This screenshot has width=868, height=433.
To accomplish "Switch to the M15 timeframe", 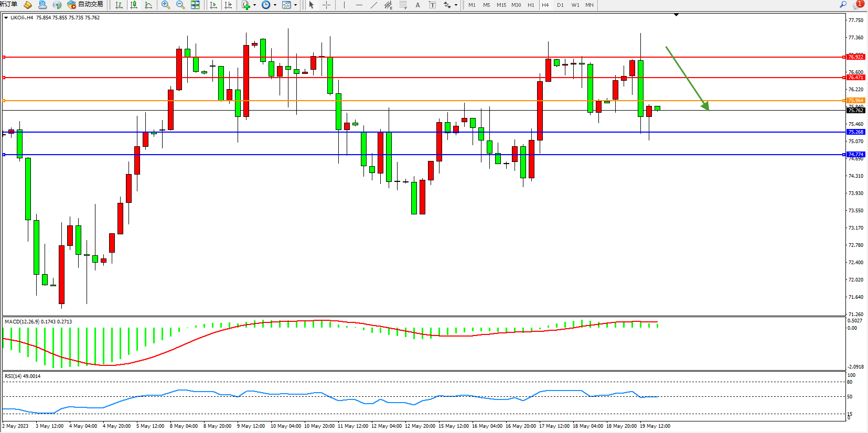I will pyautogui.click(x=501, y=5).
